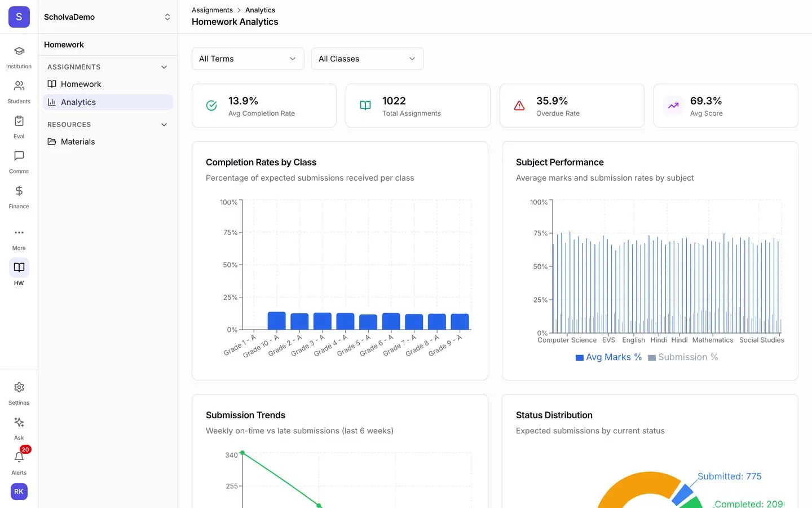Open the Settings gear icon
Viewport: 812px width, 508px height.
(19, 387)
